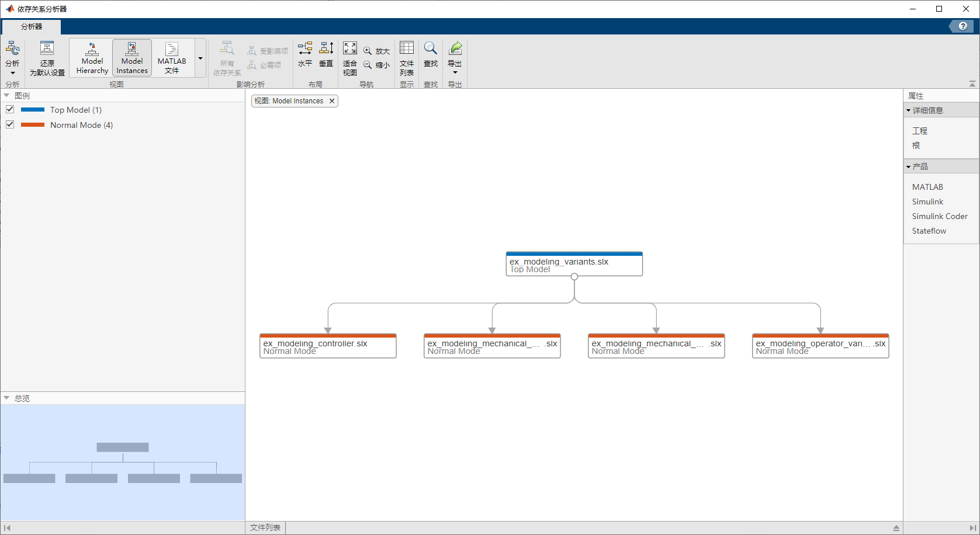Uncheck the Top Model legend checkbox

pos(9,109)
